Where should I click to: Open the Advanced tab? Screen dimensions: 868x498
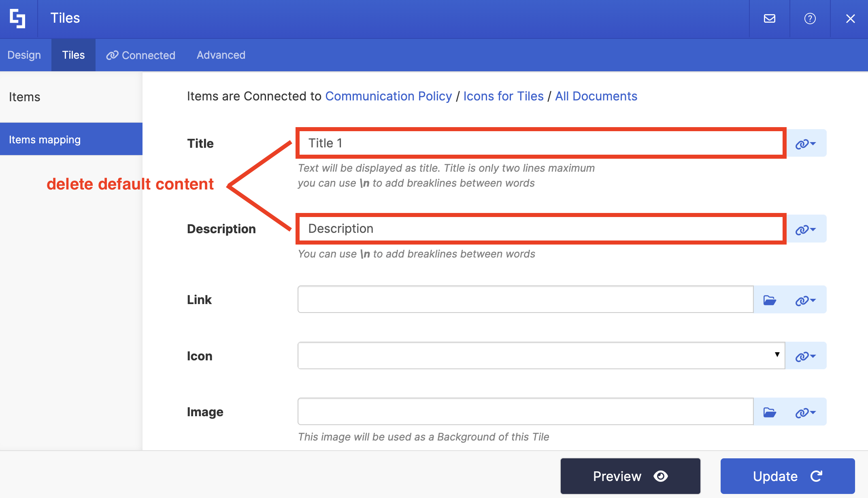click(x=221, y=55)
